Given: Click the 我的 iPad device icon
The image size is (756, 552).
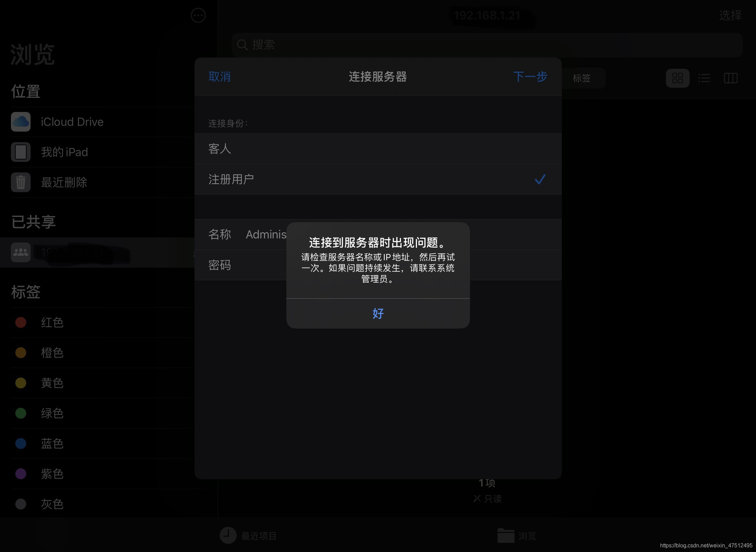Looking at the screenshot, I should tap(21, 152).
